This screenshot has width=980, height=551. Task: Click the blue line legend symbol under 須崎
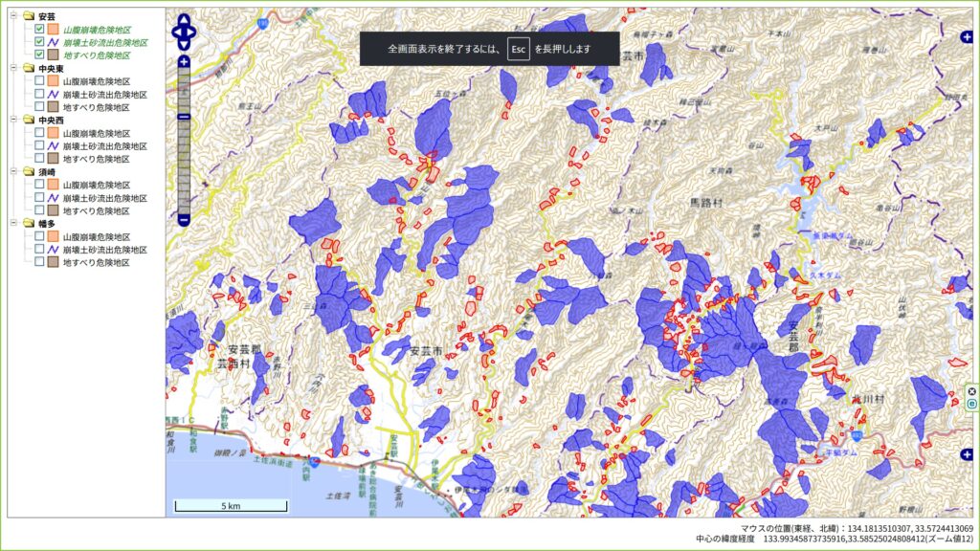pos(51,197)
